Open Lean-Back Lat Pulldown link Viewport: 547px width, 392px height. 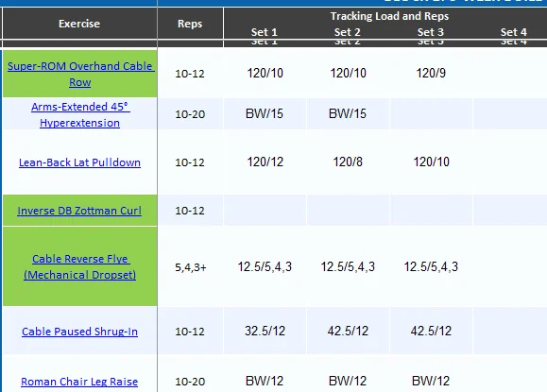click(x=80, y=162)
